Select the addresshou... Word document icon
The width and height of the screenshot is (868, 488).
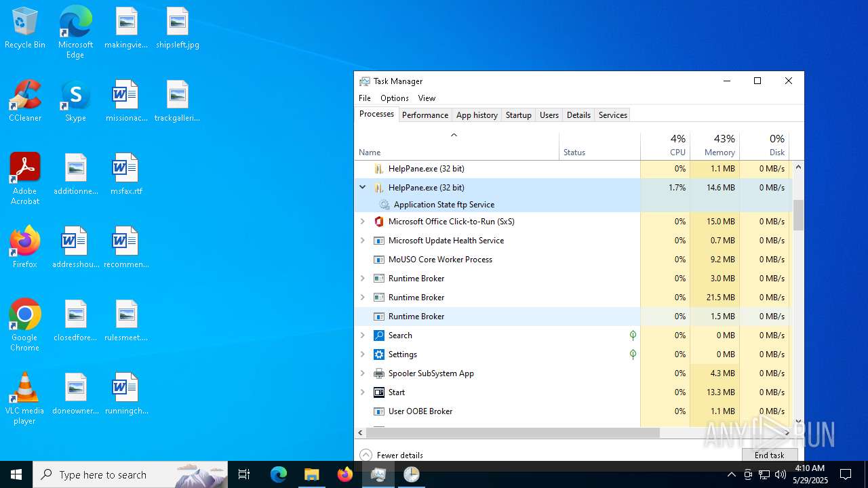76,248
